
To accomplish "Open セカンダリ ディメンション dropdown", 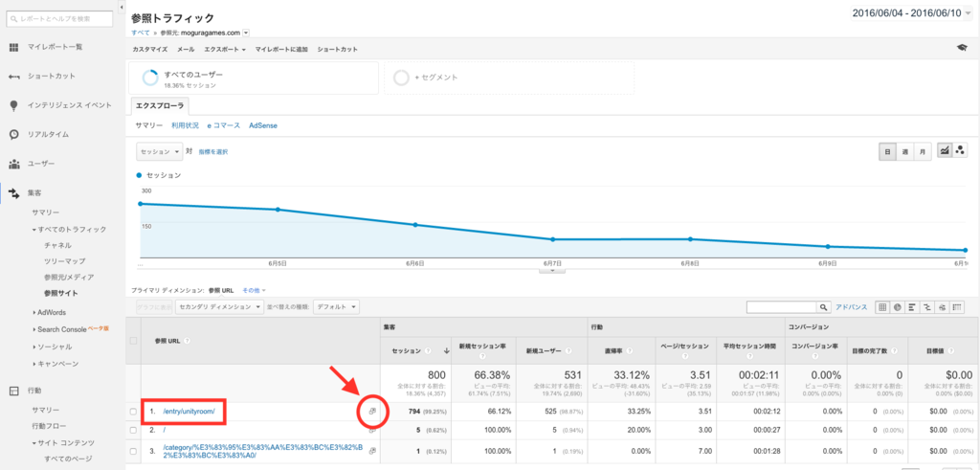I will click(x=219, y=307).
